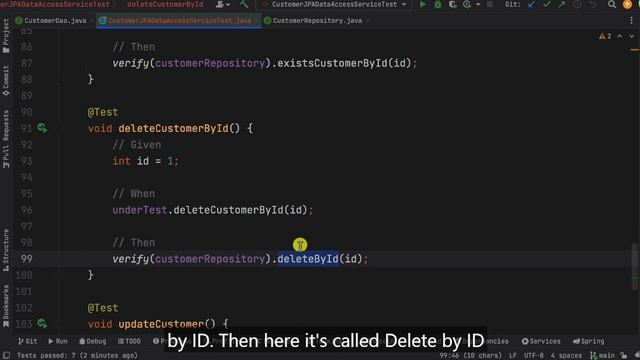Open CustomerRepository.java tab
The height and width of the screenshot is (360, 640).
click(x=317, y=20)
